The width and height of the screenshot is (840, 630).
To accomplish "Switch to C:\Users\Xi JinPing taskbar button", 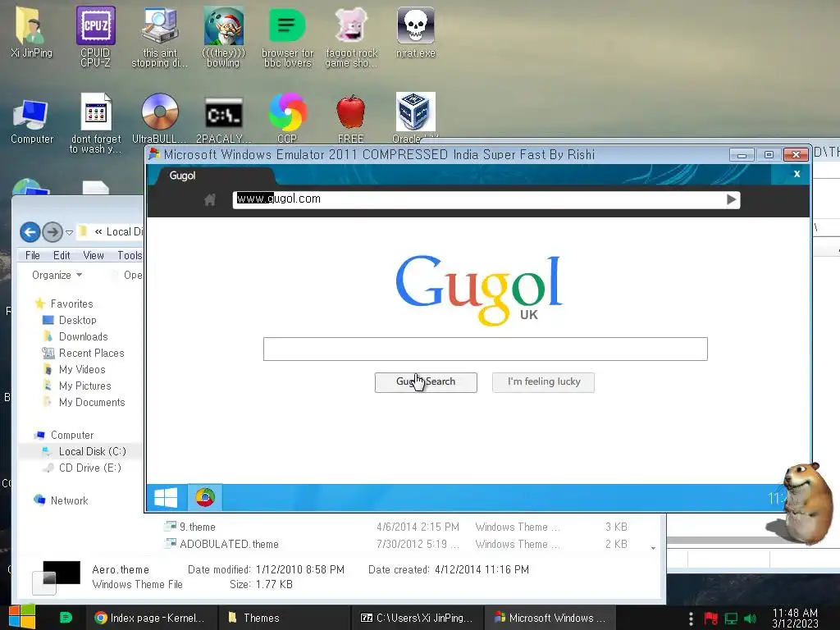I will 418,618.
